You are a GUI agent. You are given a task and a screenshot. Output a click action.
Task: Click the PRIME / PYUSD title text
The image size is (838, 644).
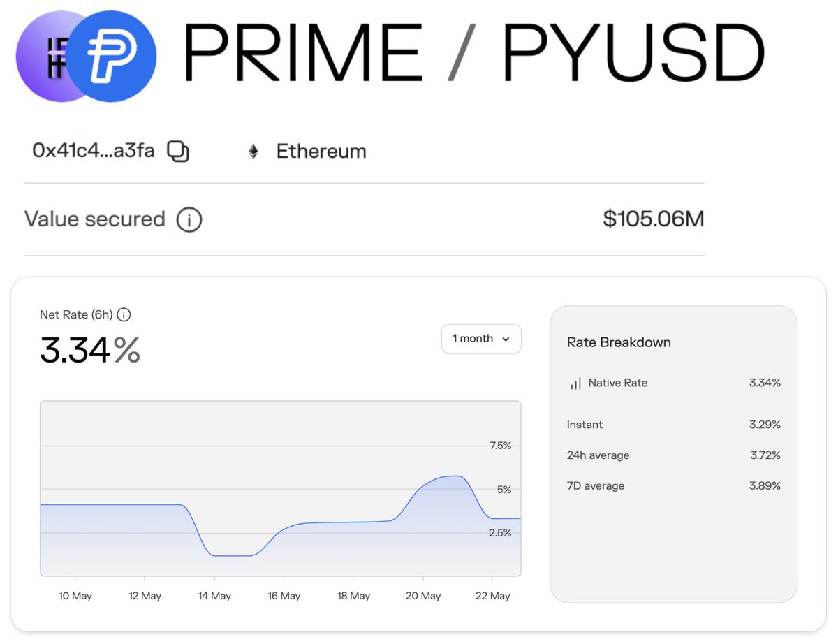coord(474,54)
